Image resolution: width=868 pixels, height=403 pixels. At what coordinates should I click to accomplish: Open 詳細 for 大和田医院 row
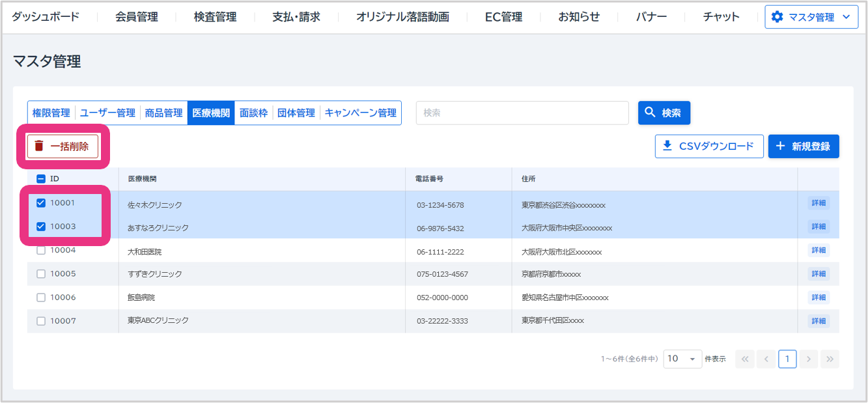pyautogui.click(x=819, y=251)
